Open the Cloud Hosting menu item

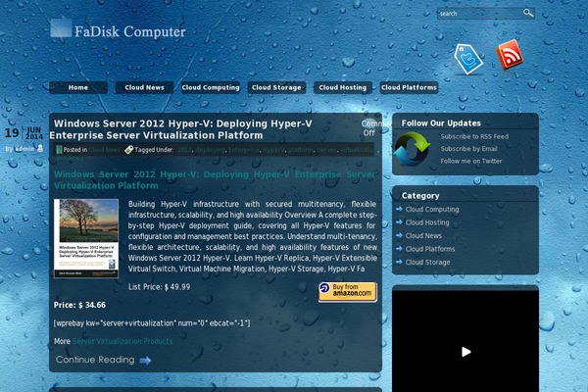tap(343, 87)
